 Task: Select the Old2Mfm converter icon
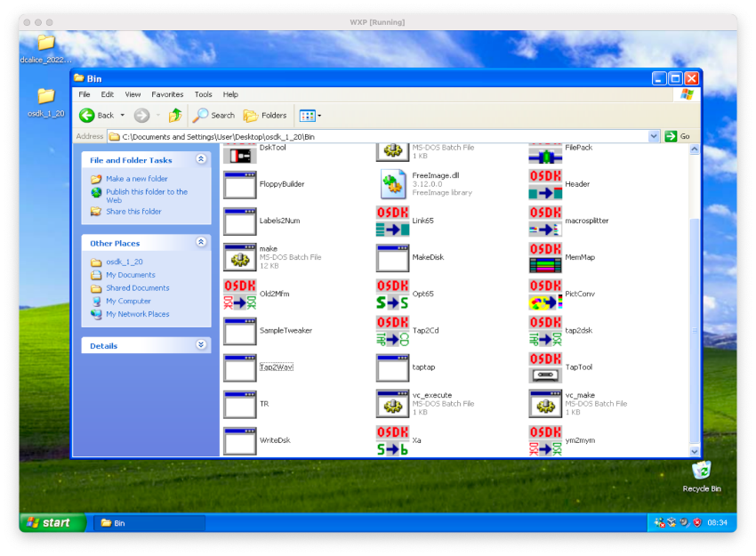[239, 294]
